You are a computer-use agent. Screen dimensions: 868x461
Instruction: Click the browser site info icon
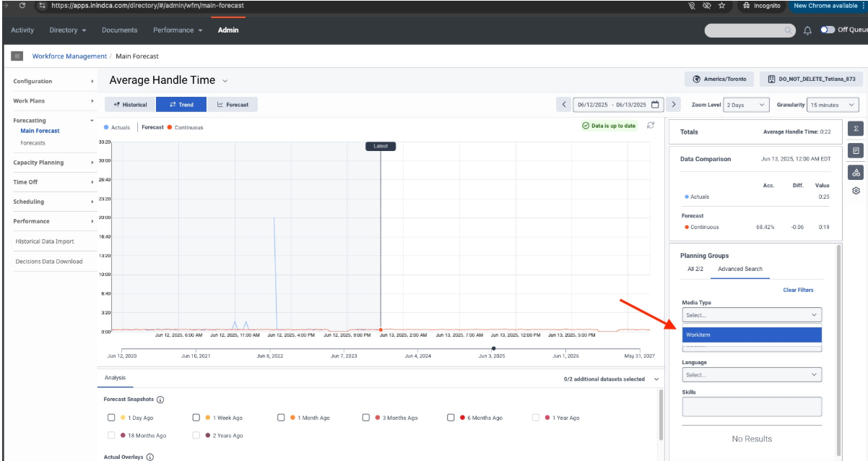tap(43, 5)
